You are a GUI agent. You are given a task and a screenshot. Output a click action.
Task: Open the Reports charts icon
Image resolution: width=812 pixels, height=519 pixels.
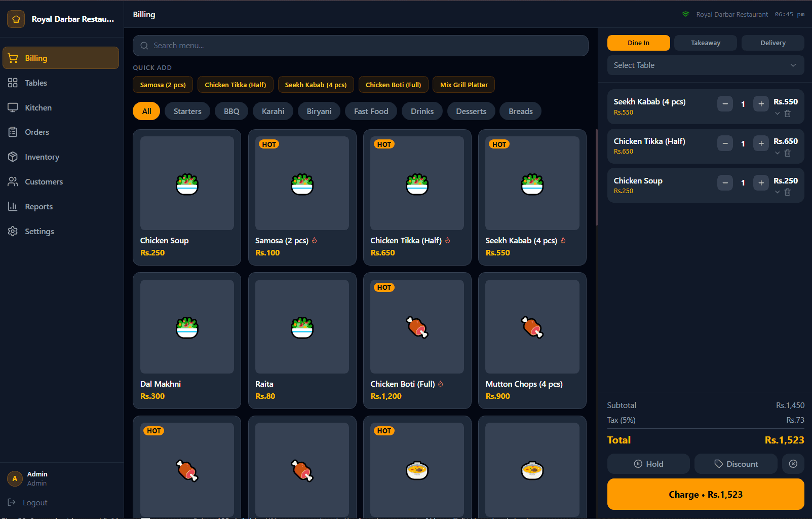coord(13,206)
